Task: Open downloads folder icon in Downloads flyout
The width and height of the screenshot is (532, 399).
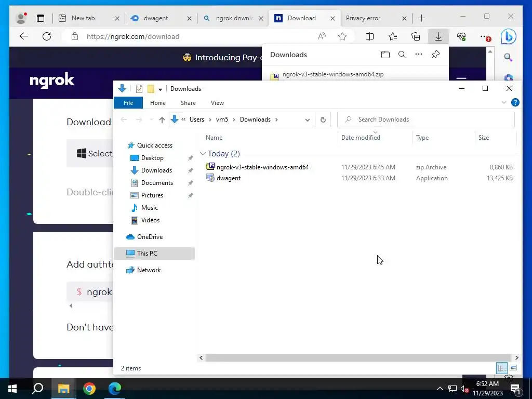Action: click(385, 55)
